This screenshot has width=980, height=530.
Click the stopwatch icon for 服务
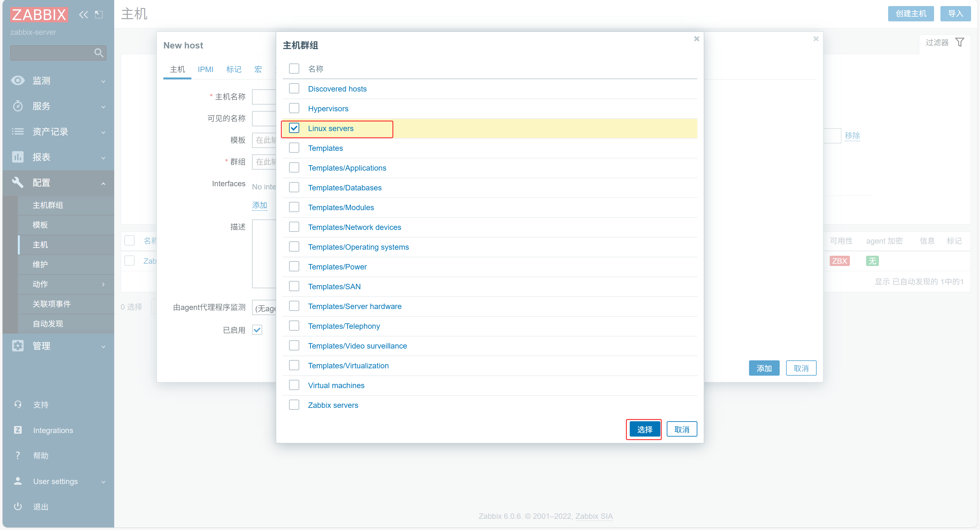point(18,106)
